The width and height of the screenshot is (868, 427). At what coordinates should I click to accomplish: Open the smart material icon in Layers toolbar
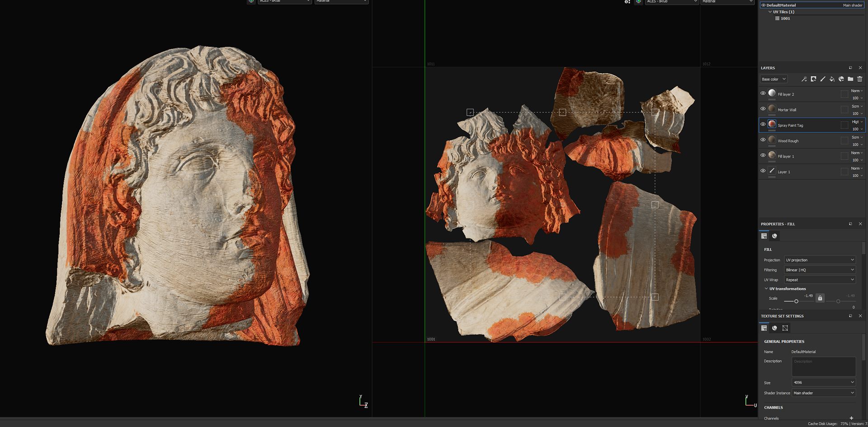pyautogui.click(x=841, y=79)
